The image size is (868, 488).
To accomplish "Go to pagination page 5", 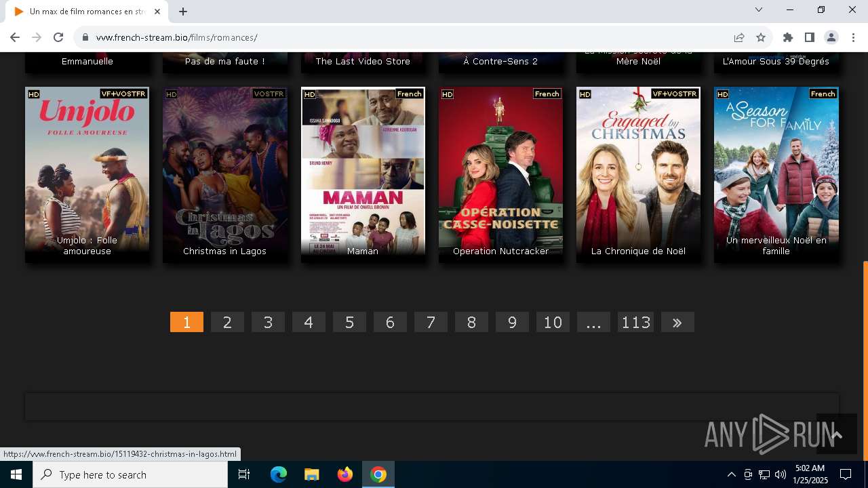I will click(x=349, y=322).
